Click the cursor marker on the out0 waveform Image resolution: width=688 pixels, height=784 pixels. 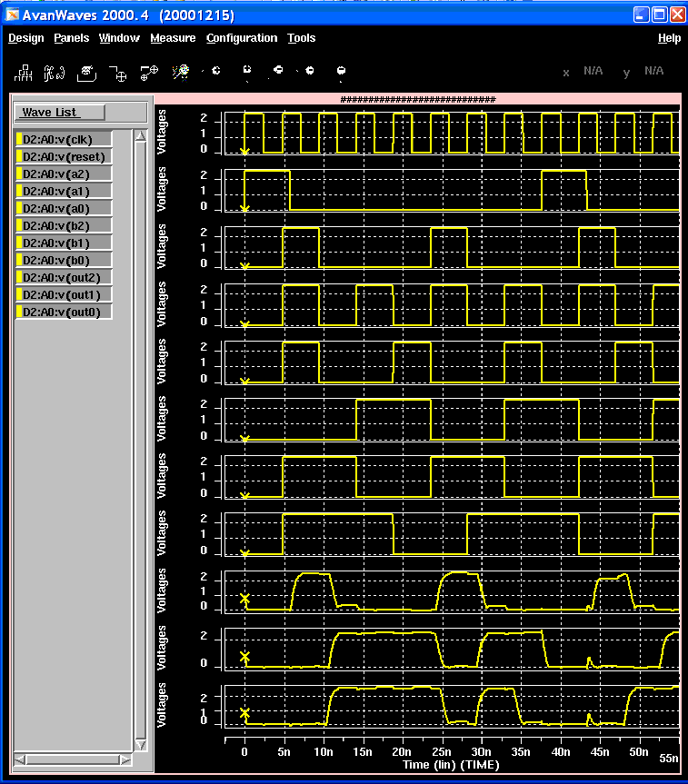click(x=244, y=713)
